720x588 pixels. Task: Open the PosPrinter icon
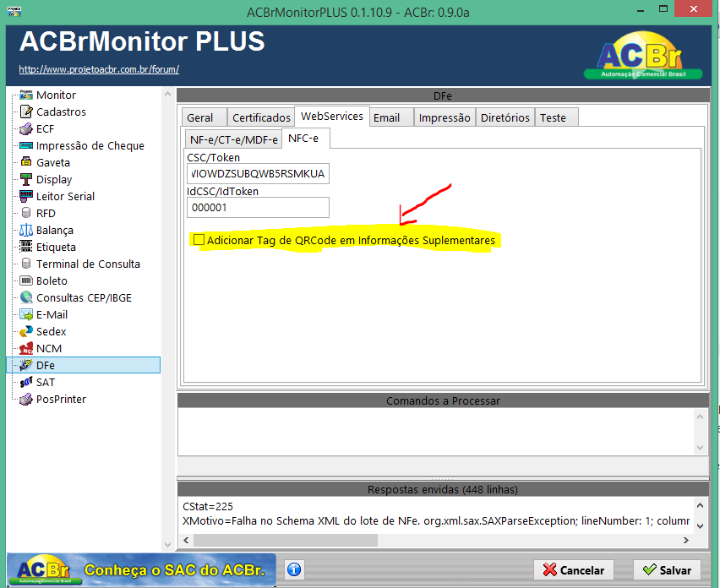26,399
